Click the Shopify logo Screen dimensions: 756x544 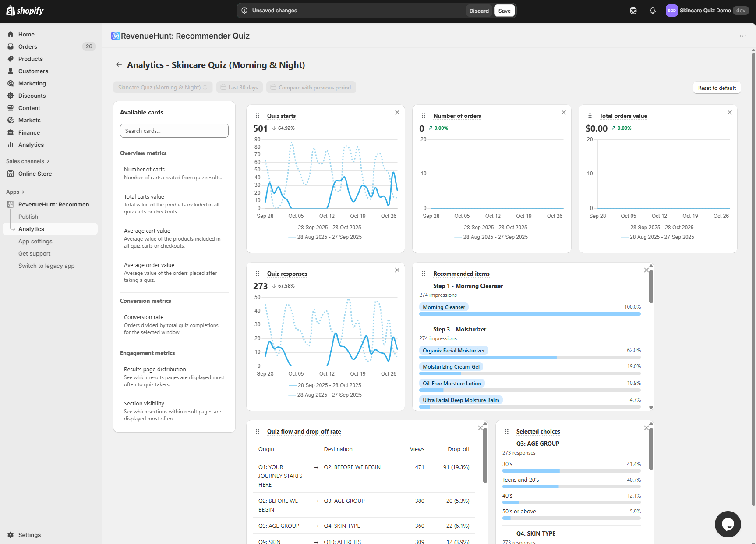(24, 10)
